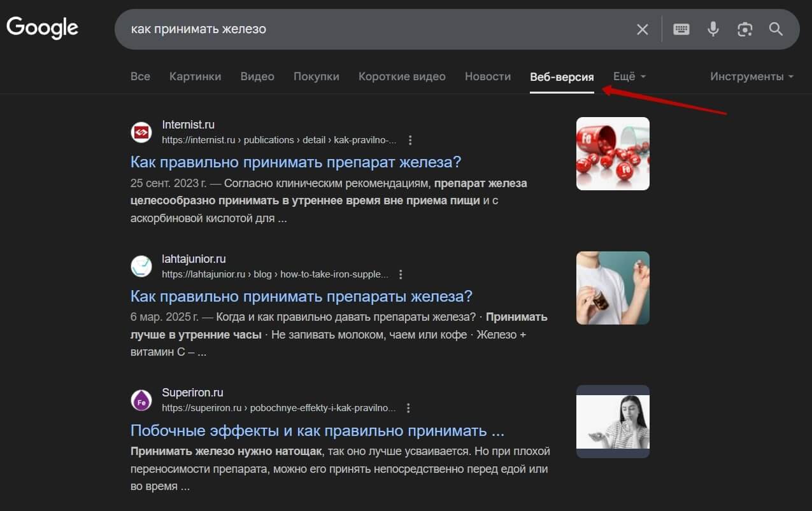Open three-dot menu for Internist.ru result
Viewport: 812px width, 511px height.
(410, 140)
